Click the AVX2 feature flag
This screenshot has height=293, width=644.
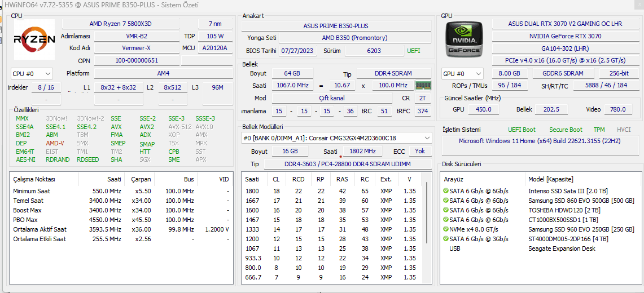pos(147,127)
